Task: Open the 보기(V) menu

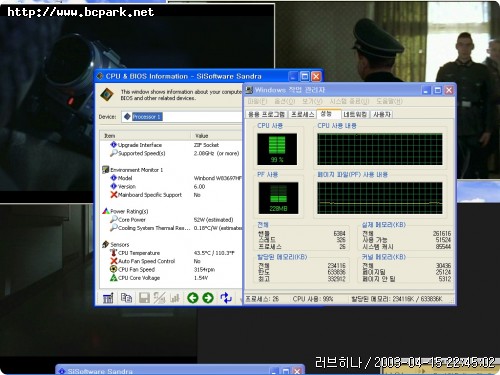Action: [x=312, y=101]
